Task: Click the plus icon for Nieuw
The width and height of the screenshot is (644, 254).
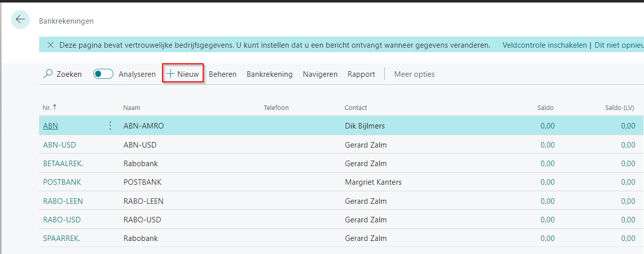Action: 171,74
